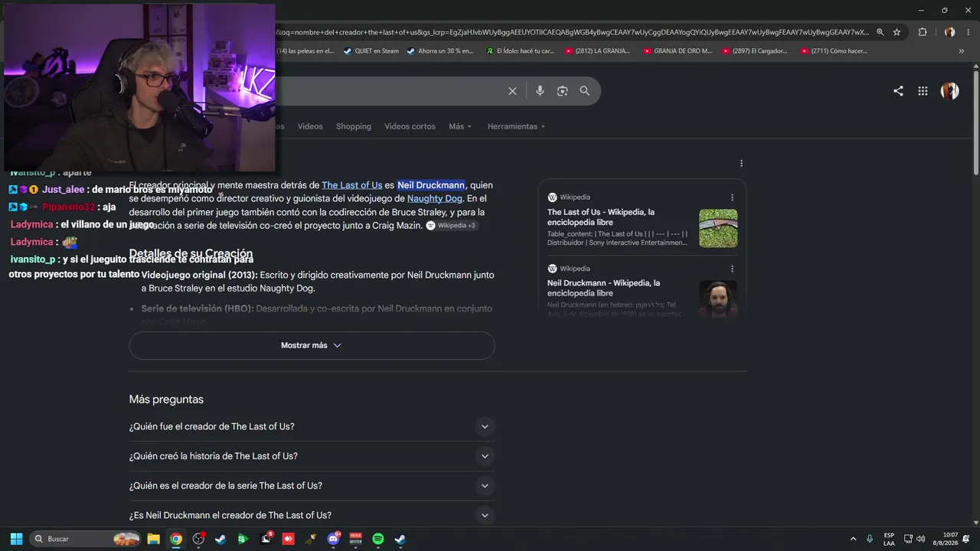Follow the Naughty Dog link in the overview
Image resolution: width=980 pixels, height=551 pixels.
pyautogui.click(x=435, y=198)
